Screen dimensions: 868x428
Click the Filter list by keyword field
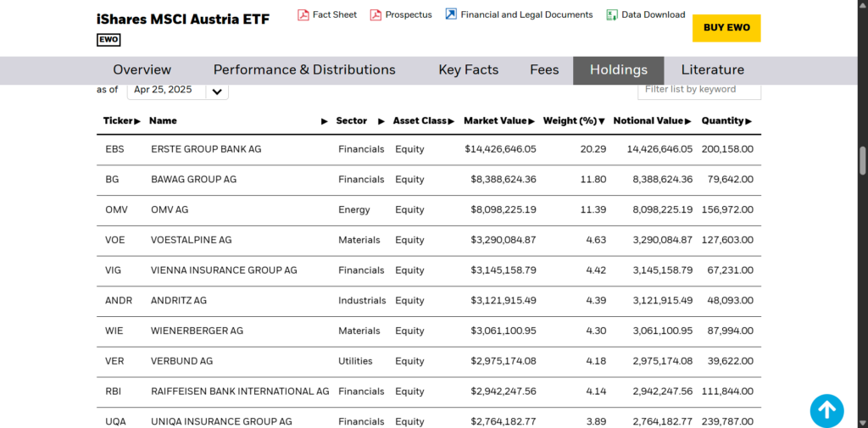point(698,89)
